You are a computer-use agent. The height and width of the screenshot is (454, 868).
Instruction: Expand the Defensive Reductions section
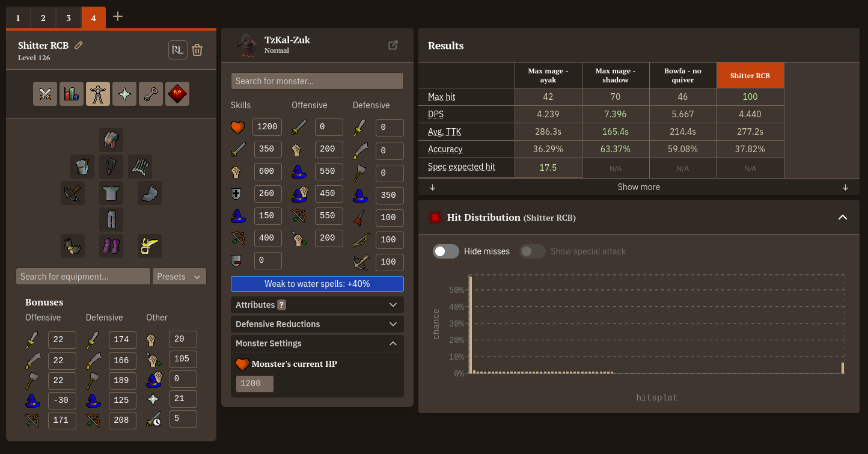(x=317, y=324)
